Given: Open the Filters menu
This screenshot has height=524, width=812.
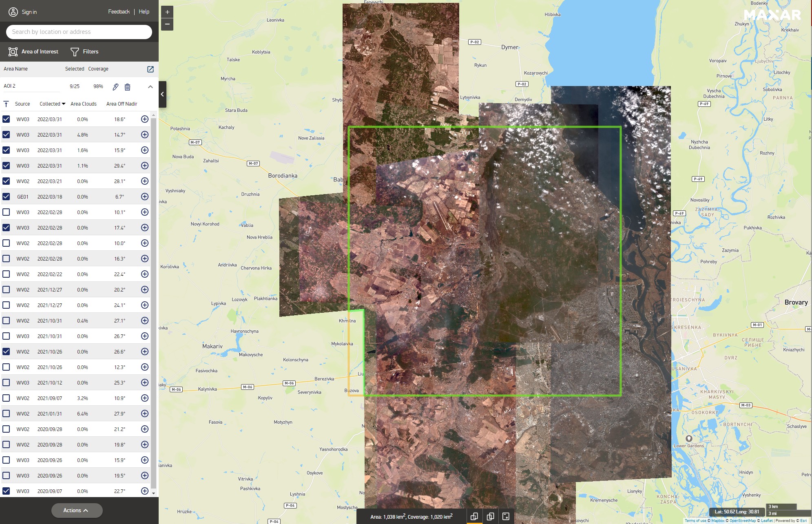Looking at the screenshot, I should click(x=84, y=52).
